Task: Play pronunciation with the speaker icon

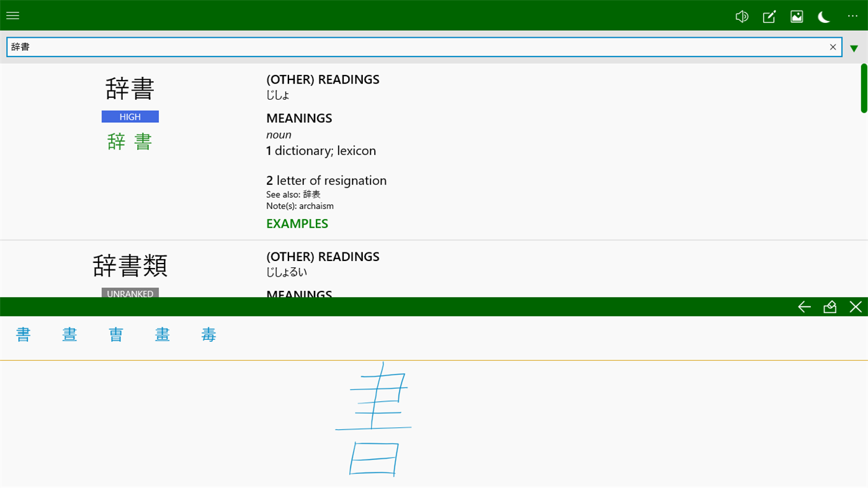Action: pos(741,16)
